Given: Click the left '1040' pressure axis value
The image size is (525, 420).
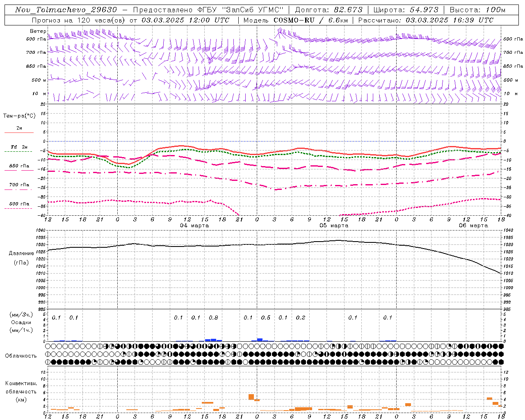Looking at the screenshot, I should (41, 231).
